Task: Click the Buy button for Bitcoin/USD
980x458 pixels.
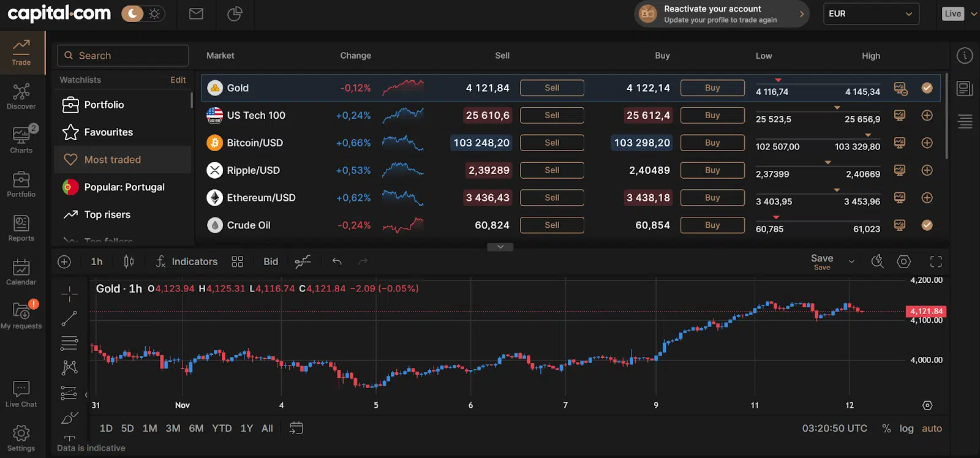Action: [712, 143]
